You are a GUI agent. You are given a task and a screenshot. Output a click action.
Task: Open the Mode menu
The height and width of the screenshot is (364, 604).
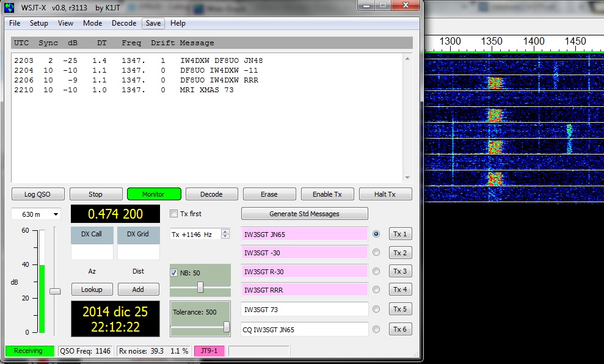point(92,23)
